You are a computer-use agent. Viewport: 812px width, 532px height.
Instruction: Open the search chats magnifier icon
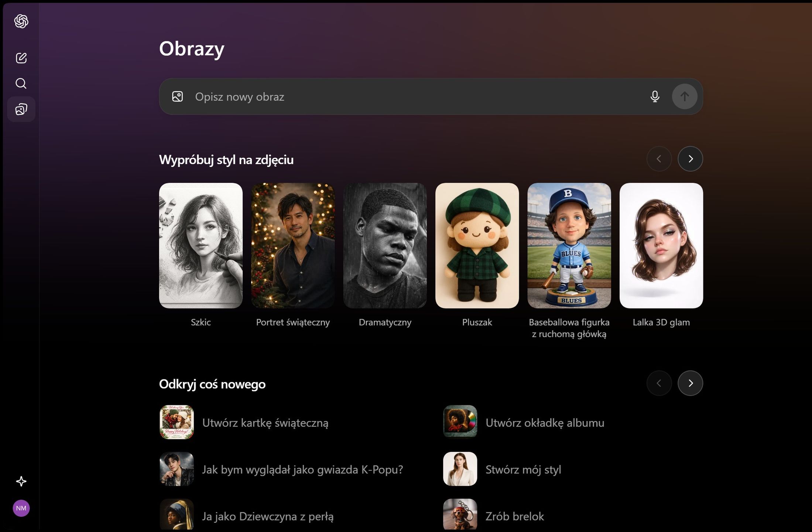click(x=21, y=83)
